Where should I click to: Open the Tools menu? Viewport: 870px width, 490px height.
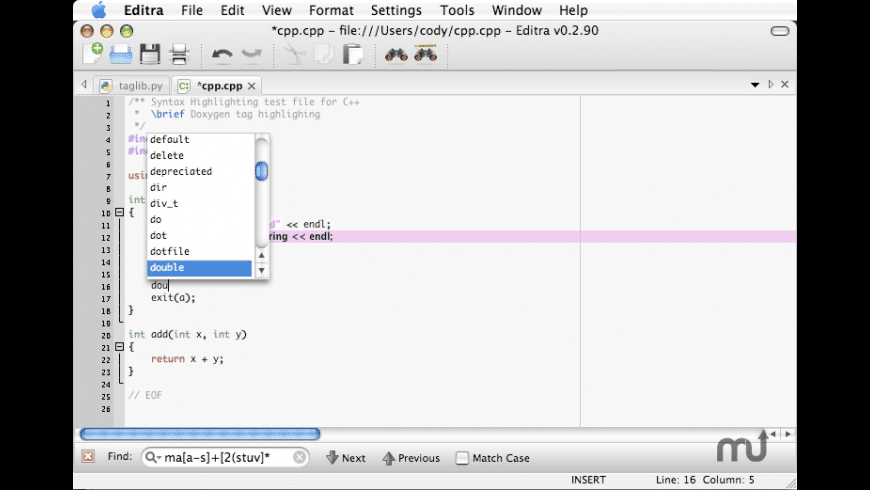[457, 10]
